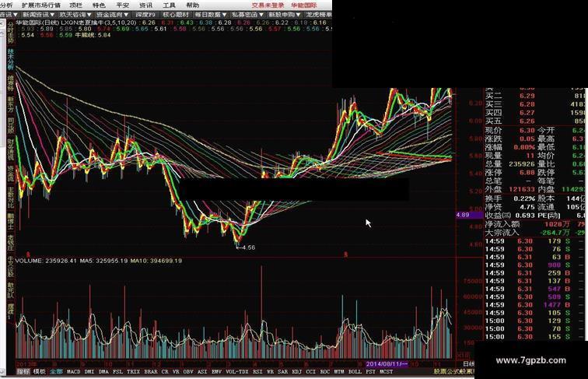Open the 龙虎榜单 toolbar item
The height and width of the screenshot is (379, 588).
point(318,15)
